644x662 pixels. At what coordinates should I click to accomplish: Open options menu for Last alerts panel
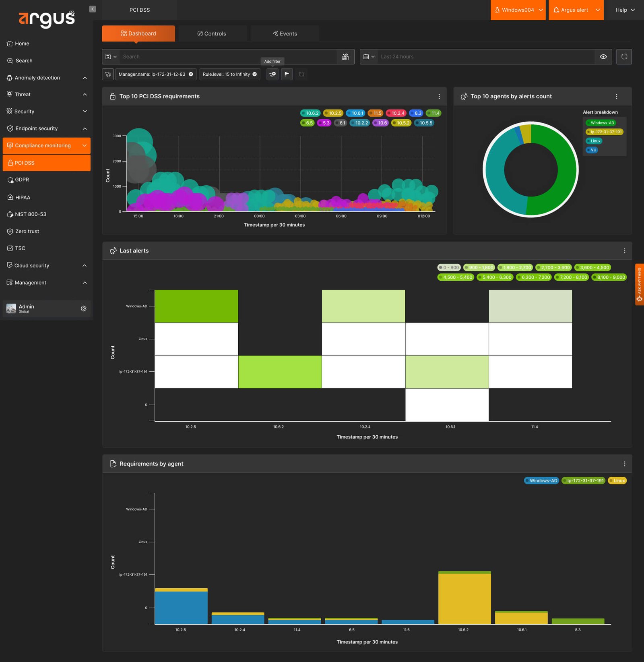(624, 250)
